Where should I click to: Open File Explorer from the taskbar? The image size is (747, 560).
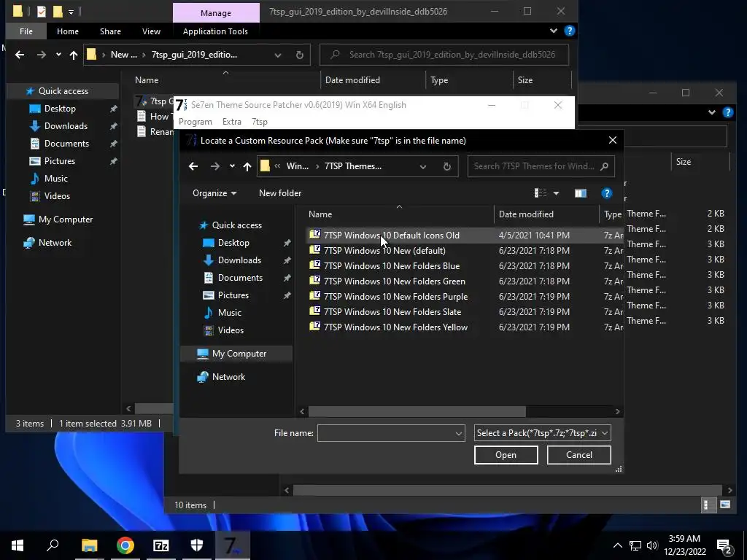[x=89, y=545]
